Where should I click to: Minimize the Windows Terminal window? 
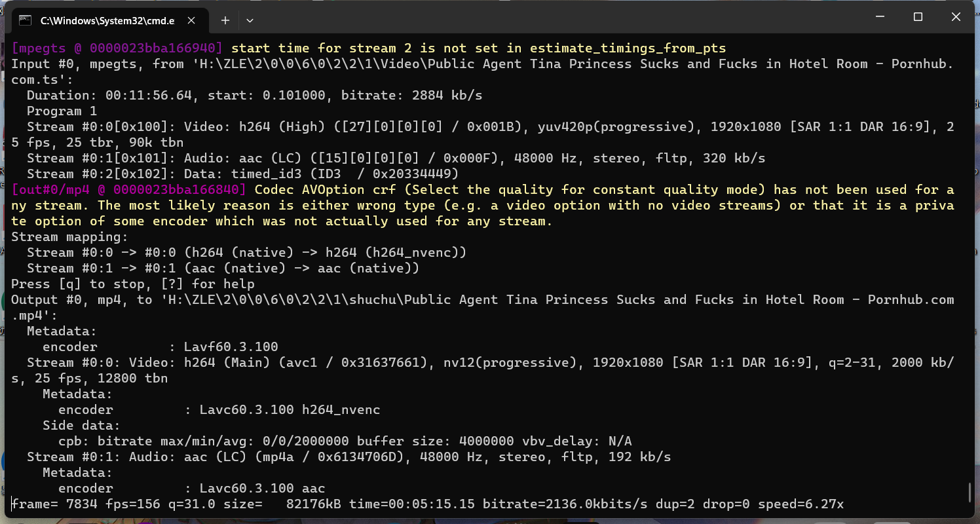coord(880,16)
